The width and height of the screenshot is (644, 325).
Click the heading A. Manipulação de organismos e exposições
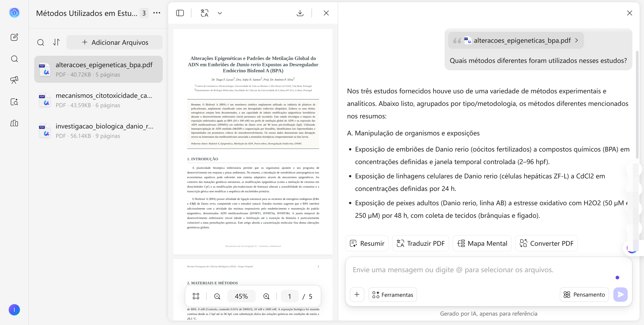413,133
